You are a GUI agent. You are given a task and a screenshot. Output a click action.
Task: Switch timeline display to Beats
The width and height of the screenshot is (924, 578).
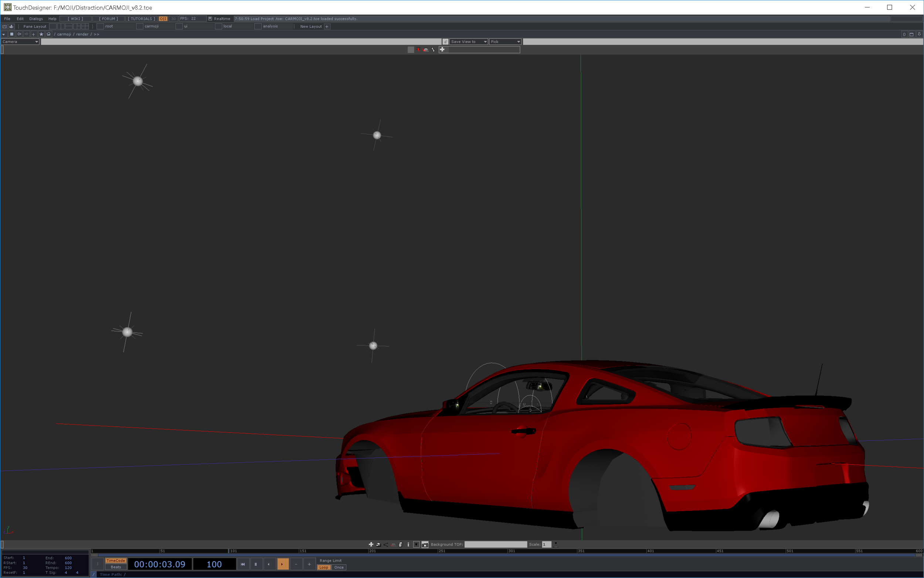click(x=115, y=567)
